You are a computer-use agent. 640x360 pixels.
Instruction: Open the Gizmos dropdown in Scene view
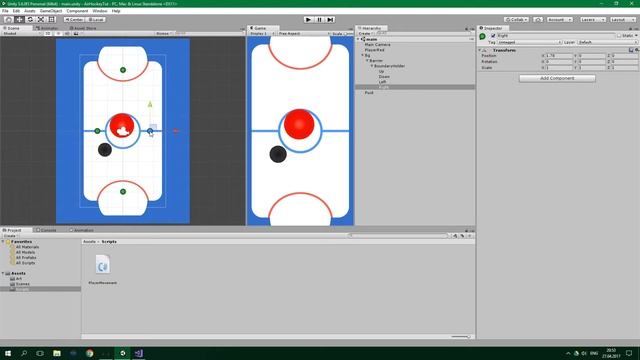(164, 33)
